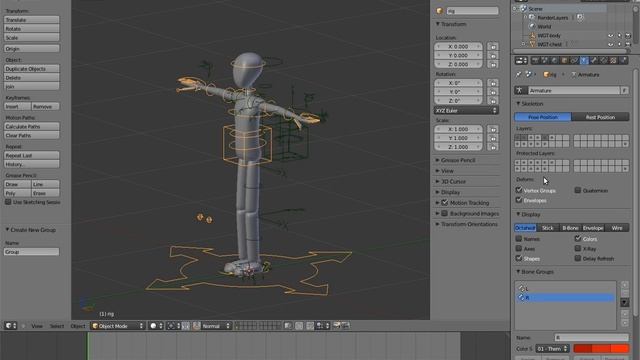
Task: Open the Object properties tab cube icon
Action: pyautogui.click(x=564, y=60)
